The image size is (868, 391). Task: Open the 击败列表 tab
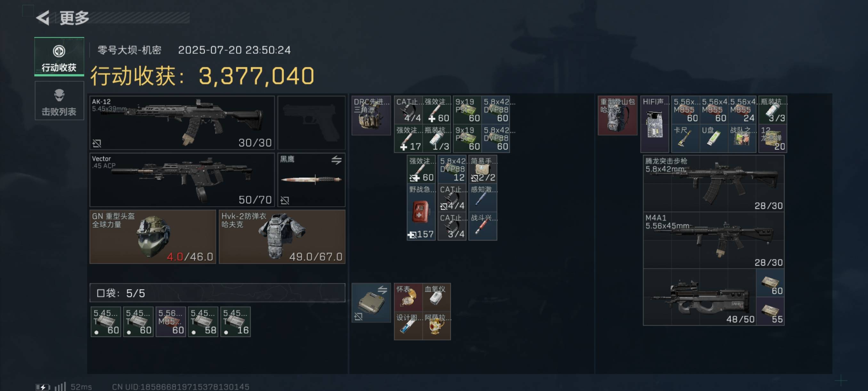[59, 101]
